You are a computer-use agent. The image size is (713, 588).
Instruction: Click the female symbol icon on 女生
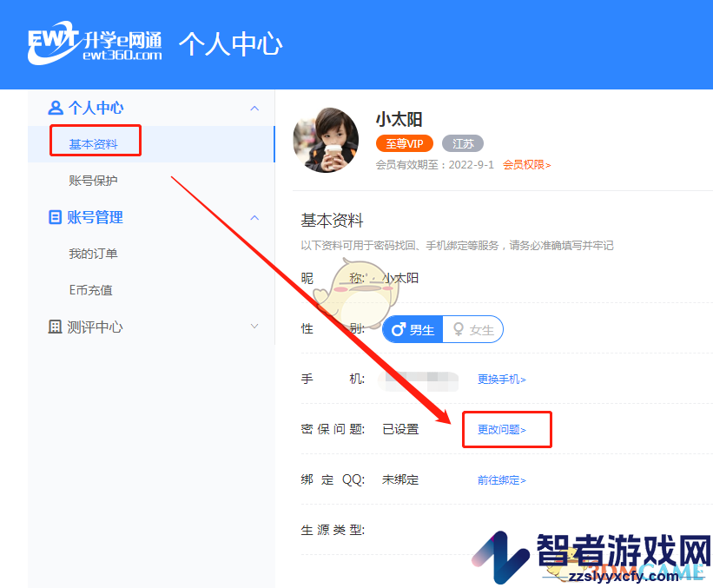click(459, 329)
